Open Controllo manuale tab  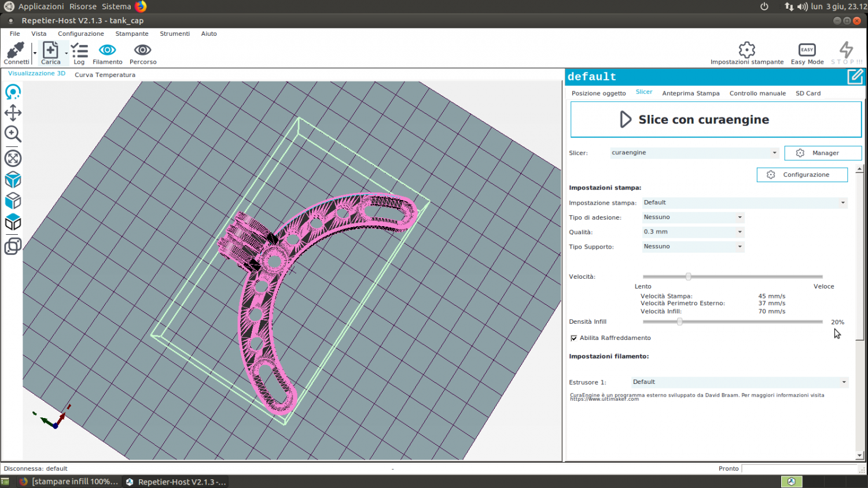tap(757, 93)
